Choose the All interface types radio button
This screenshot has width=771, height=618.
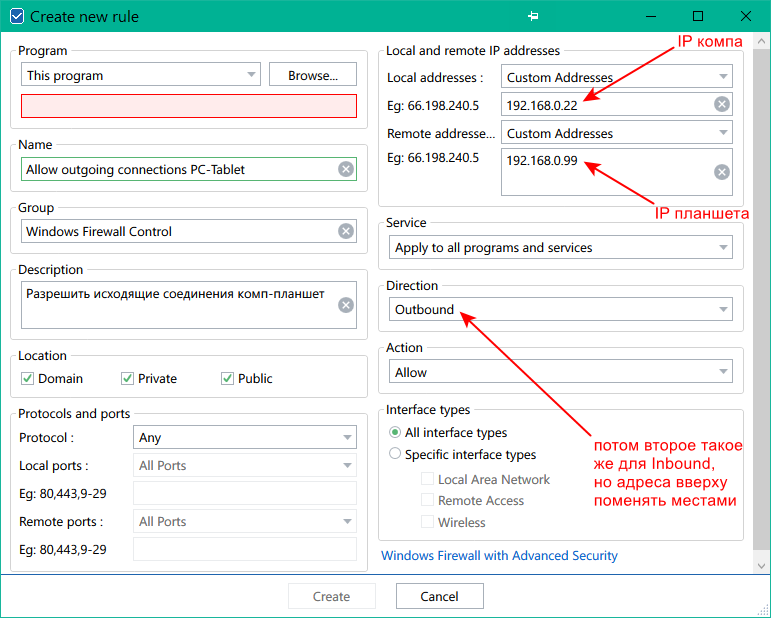click(396, 433)
